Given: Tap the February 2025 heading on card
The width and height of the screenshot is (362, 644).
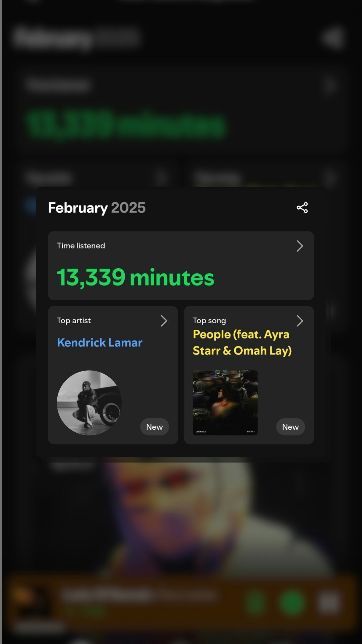Looking at the screenshot, I should (x=97, y=208).
